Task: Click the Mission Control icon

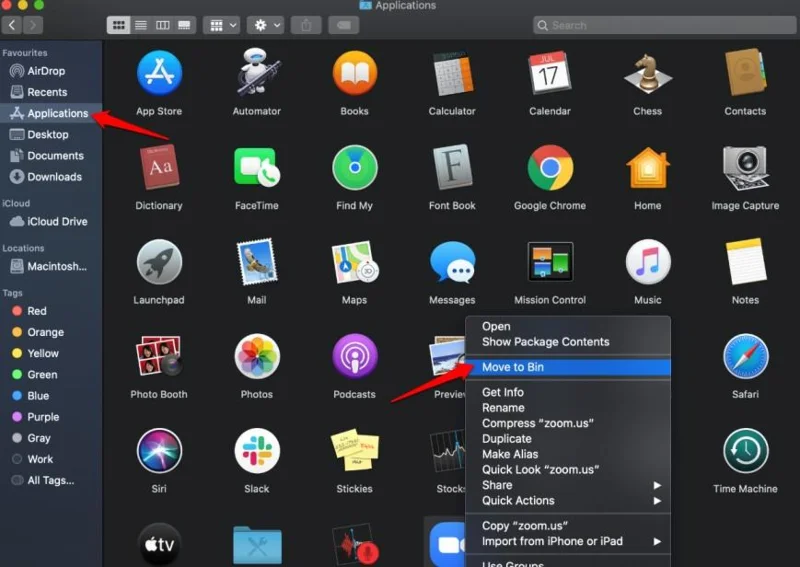Action: 550,262
